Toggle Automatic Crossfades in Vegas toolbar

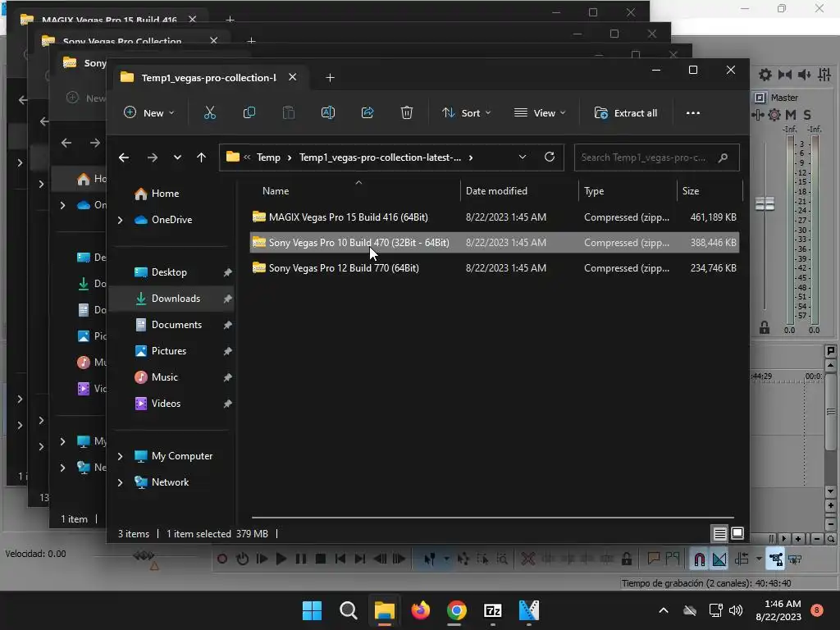(x=719, y=559)
